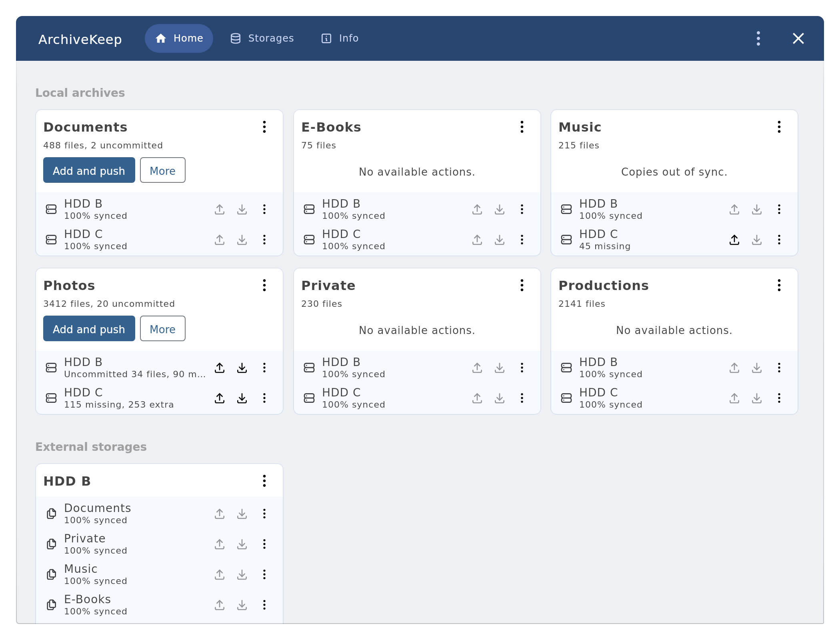Click '488 files, 2 uncommitted' text
This screenshot has width=840, height=640.
(103, 146)
